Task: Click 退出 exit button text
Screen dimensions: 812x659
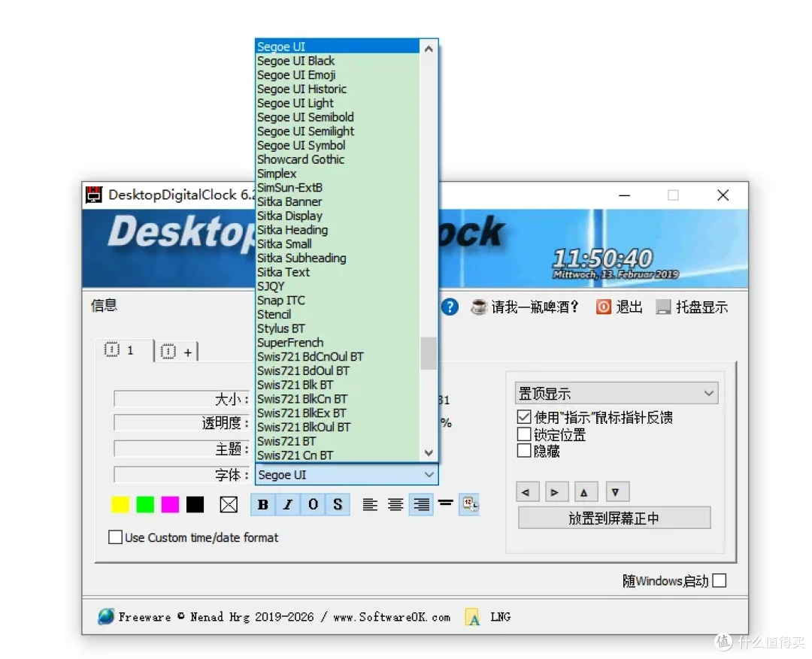Action: click(629, 307)
